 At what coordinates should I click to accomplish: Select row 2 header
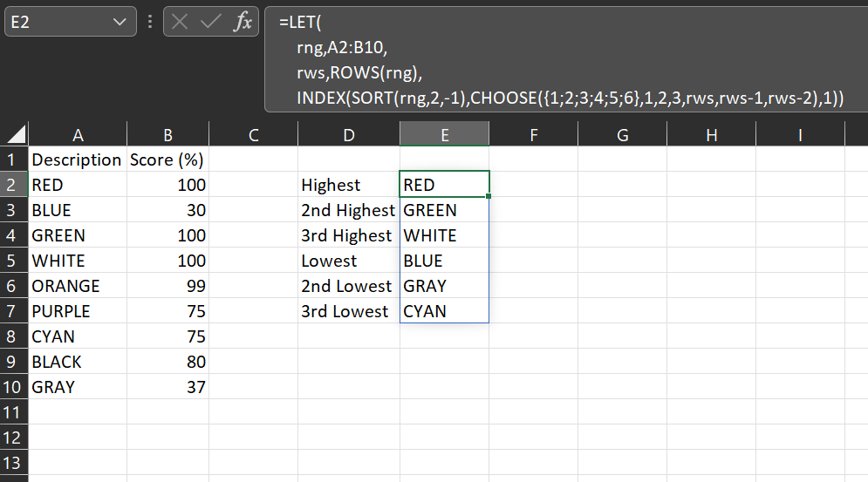tap(14, 185)
